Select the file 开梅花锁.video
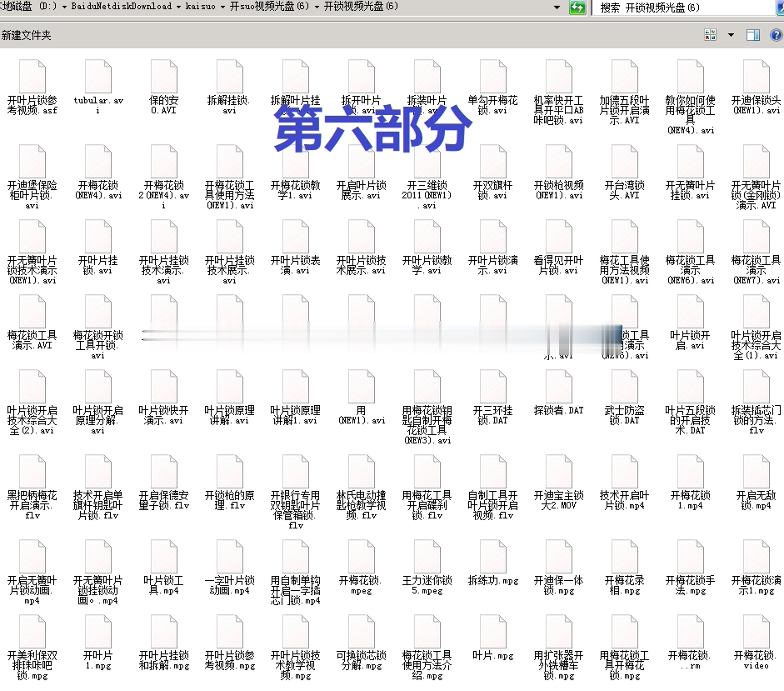 pos(756,643)
